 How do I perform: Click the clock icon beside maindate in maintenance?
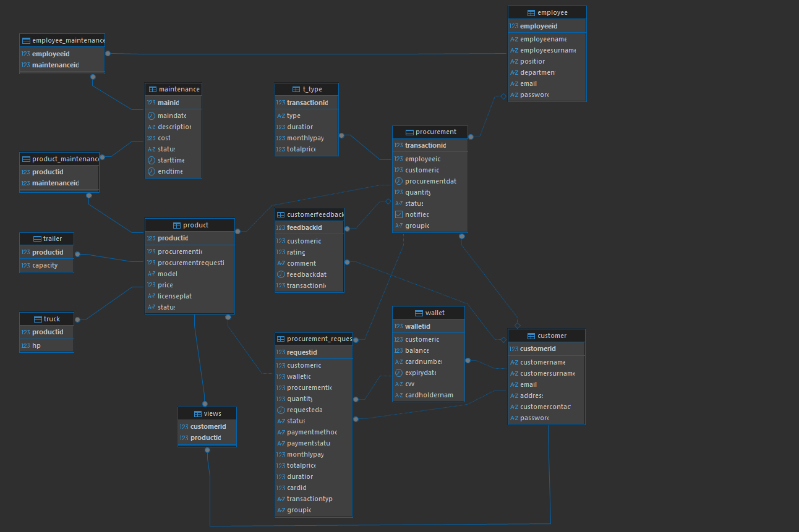point(151,116)
